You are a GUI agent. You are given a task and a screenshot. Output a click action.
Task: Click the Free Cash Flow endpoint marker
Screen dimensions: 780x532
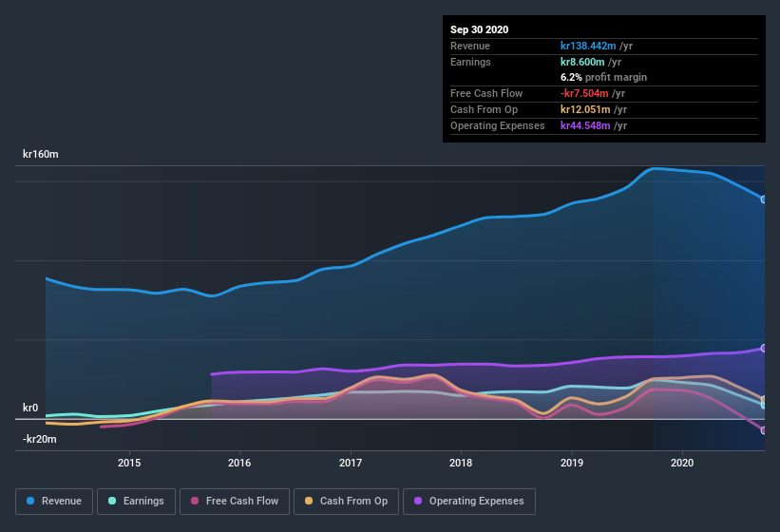pos(764,430)
